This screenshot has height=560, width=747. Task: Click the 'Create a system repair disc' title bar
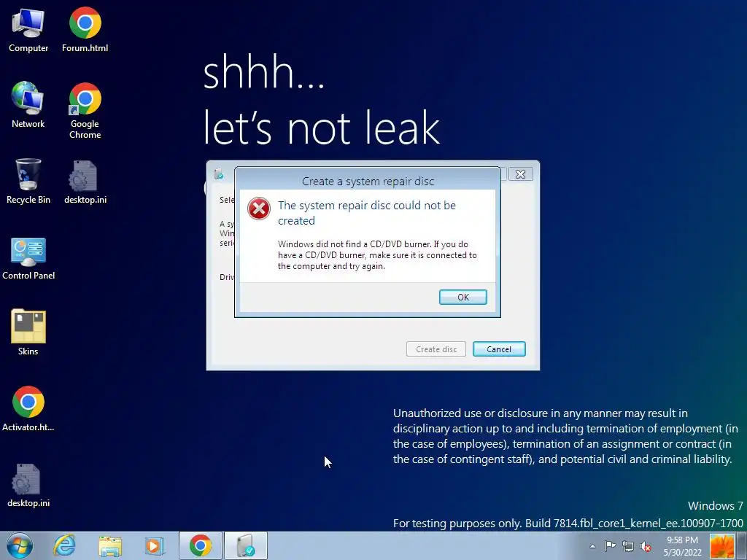(368, 181)
